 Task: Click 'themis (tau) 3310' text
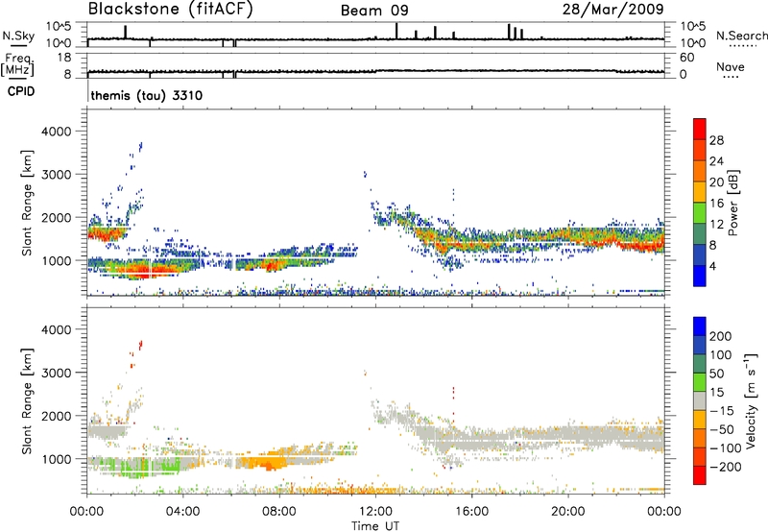(147, 95)
